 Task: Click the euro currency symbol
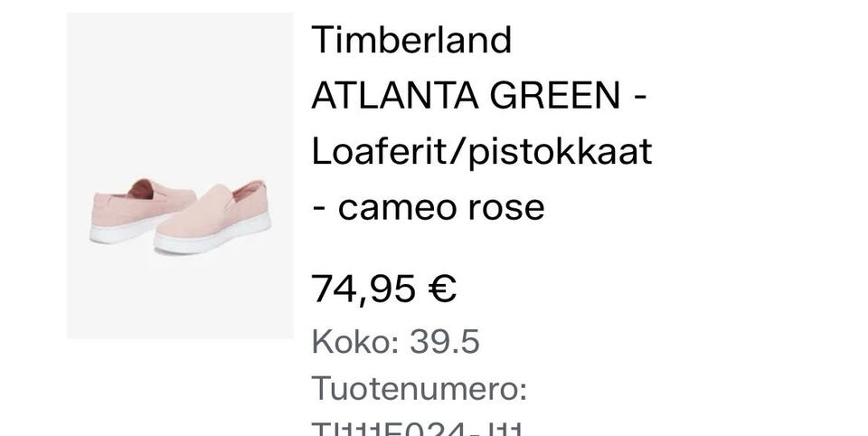[442, 289]
